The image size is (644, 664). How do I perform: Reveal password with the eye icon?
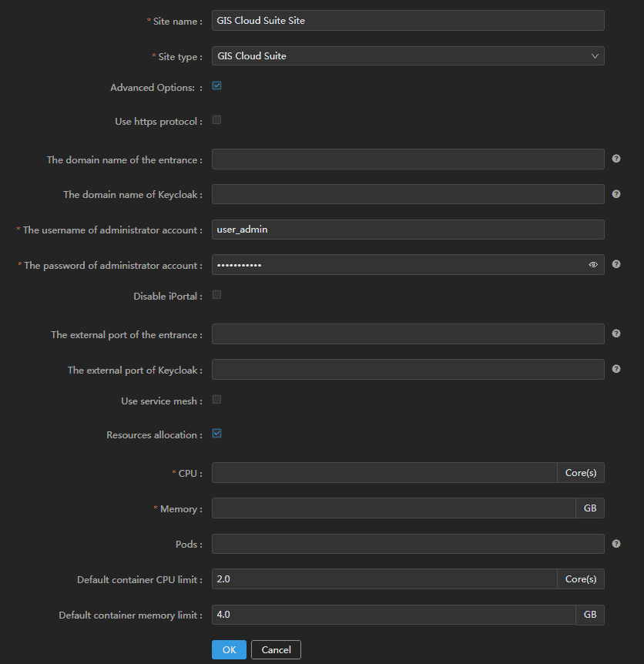click(x=592, y=265)
